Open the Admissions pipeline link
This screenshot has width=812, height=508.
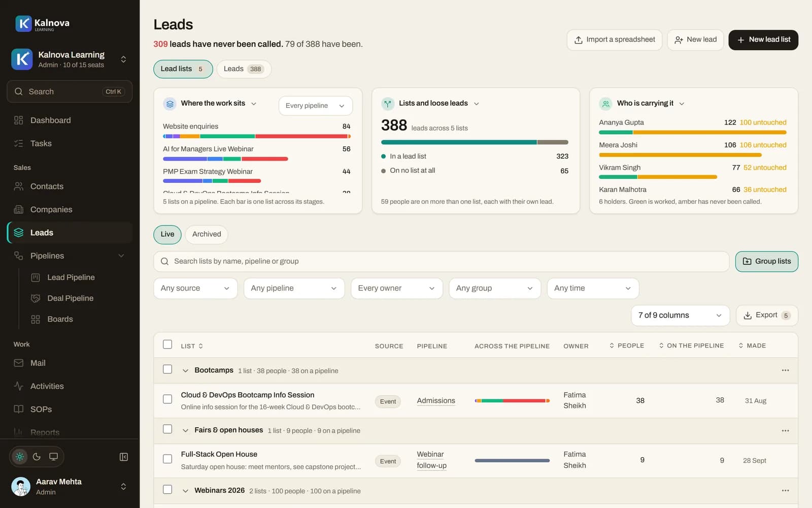(436, 400)
